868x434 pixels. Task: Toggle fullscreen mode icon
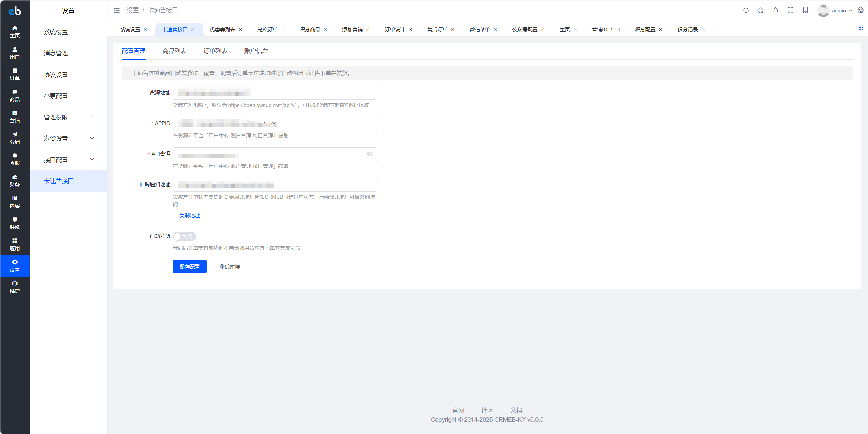click(x=791, y=10)
